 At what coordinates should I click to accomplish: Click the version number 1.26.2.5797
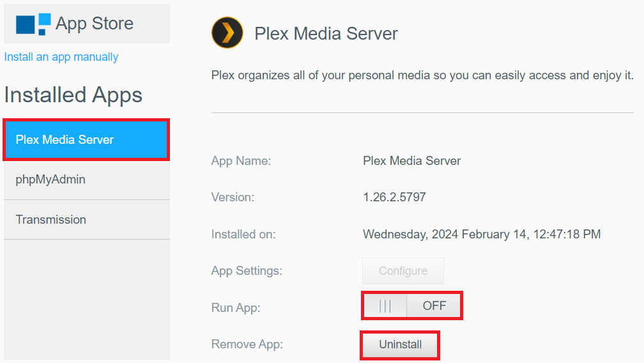[x=394, y=197]
